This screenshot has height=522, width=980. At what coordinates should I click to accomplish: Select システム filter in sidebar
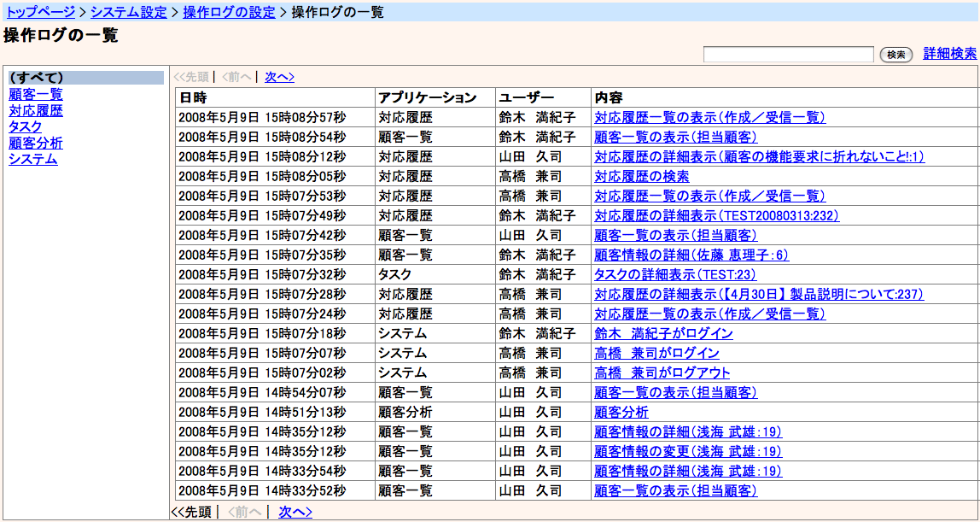point(32,159)
